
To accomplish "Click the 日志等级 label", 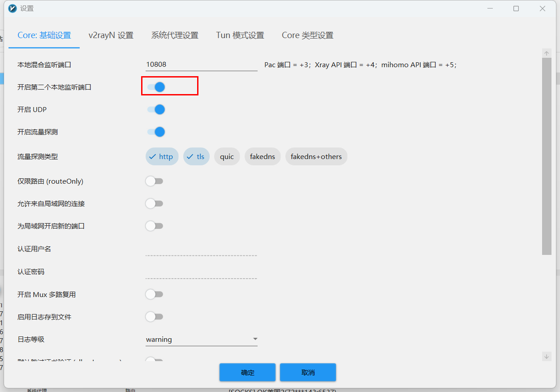I will coord(31,340).
